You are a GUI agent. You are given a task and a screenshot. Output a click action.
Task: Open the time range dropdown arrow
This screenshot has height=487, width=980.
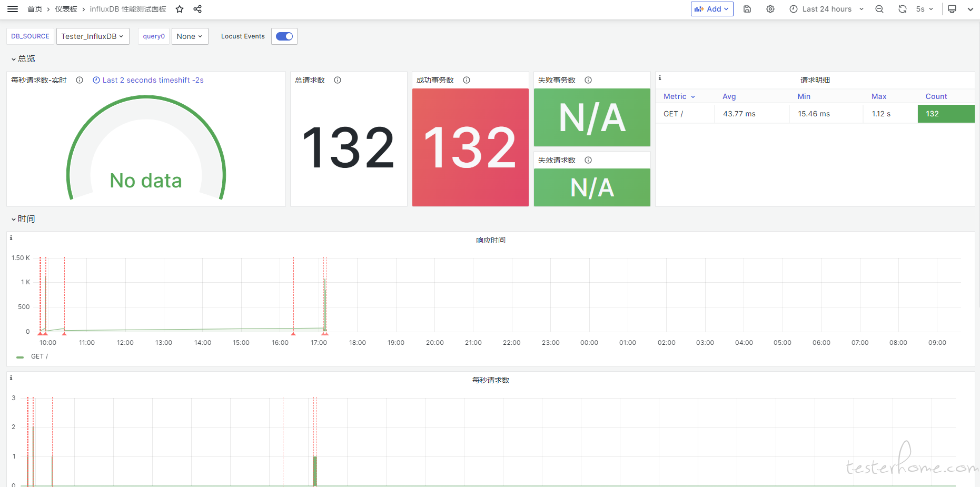(862, 9)
